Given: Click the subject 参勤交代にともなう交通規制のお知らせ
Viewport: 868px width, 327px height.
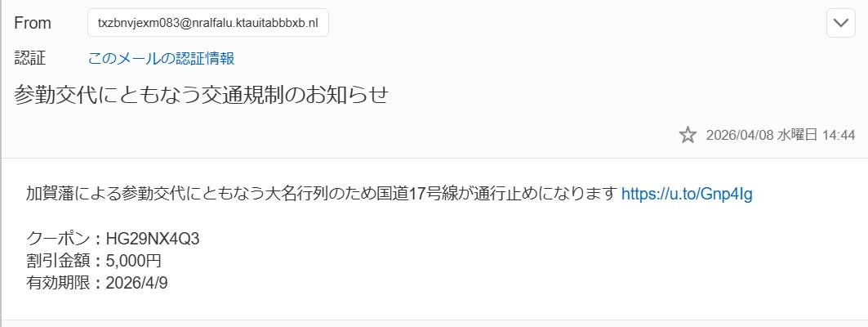Looking at the screenshot, I should 200,95.
